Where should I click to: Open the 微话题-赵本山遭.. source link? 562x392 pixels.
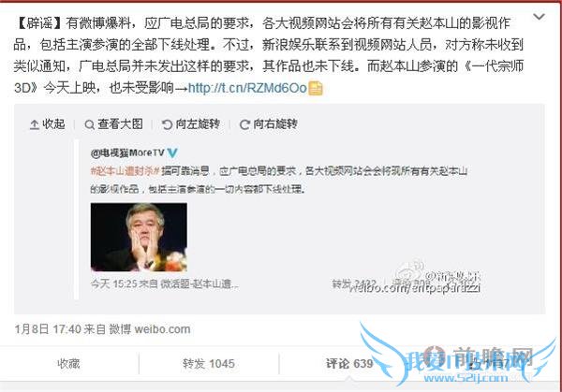(x=199, y=283)
